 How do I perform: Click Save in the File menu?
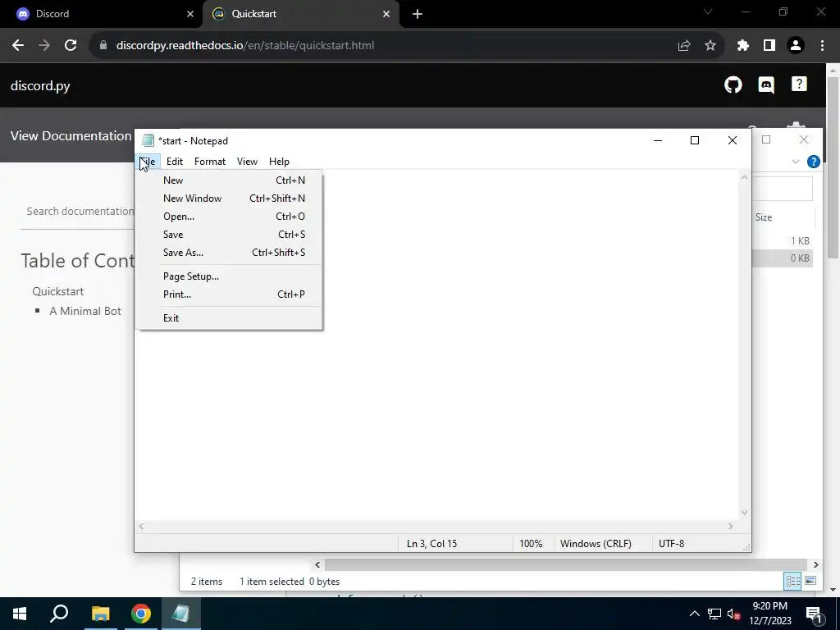coord(230,235)
